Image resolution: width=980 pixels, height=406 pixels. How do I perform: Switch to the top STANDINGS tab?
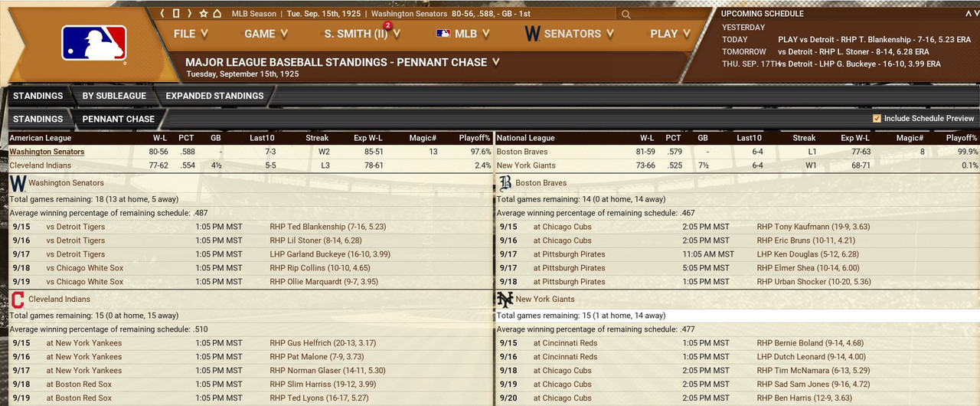[x=38, y=96]
